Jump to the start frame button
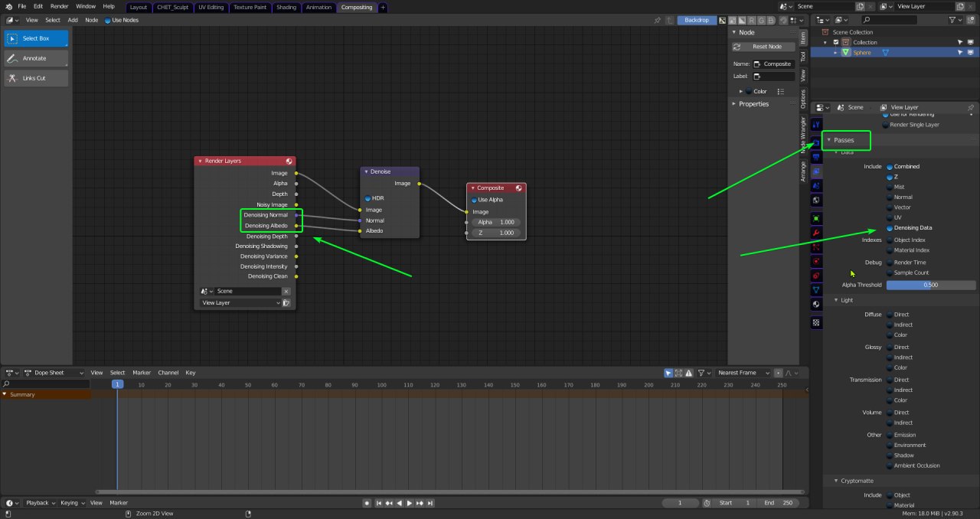The height and width of the screenshot is (519, 980). (378, 503)
